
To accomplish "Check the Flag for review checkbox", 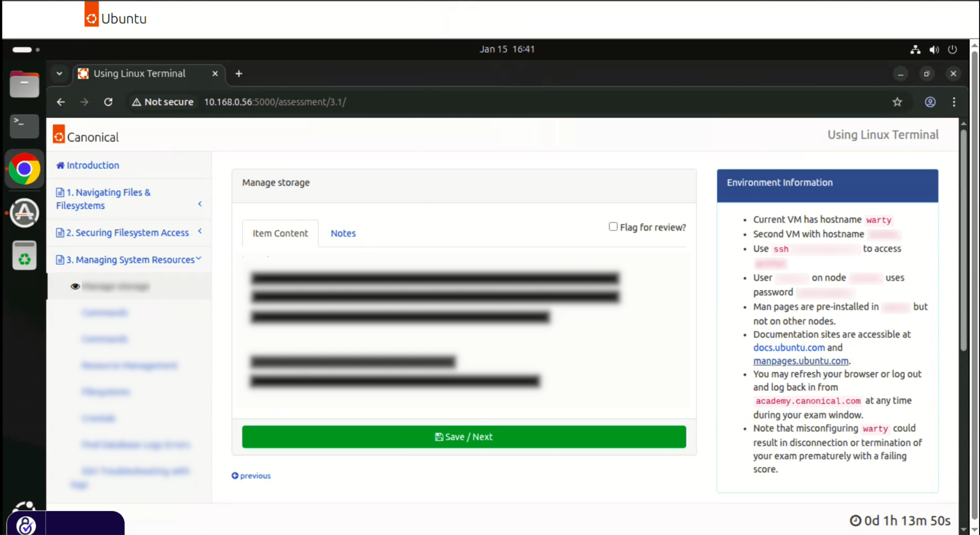I will coord(613,227).
